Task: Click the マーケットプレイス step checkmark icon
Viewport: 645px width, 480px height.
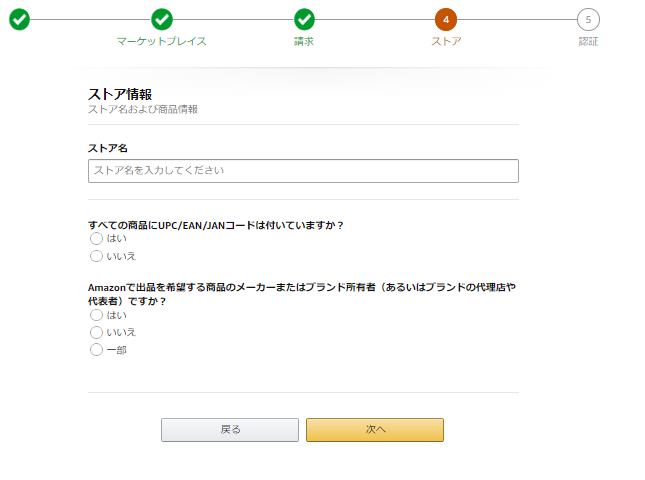Action: pyautogui.click(x=162, y=19)
